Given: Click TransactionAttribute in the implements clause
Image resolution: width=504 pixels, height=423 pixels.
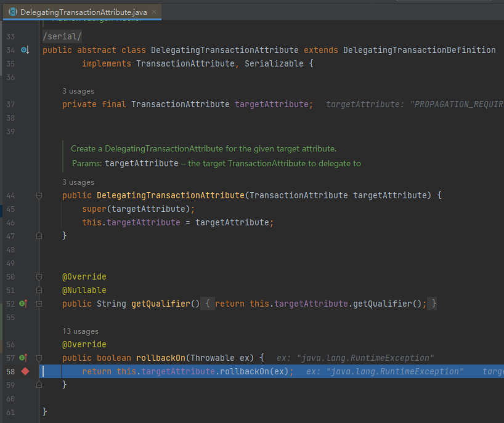Looking at the screenshot, I should pyautogui.click(x=185, y=63).
